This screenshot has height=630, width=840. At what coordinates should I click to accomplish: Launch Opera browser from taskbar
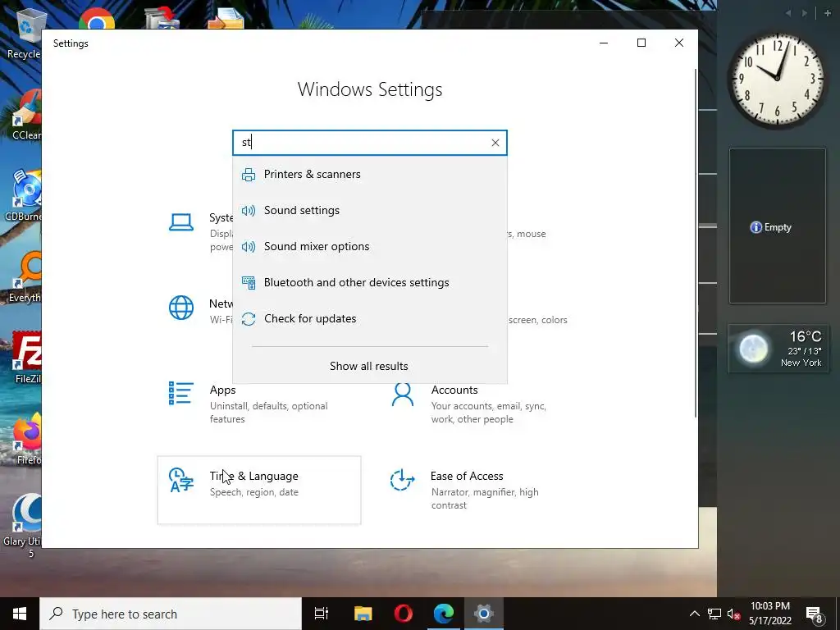(x=403, y=614)
